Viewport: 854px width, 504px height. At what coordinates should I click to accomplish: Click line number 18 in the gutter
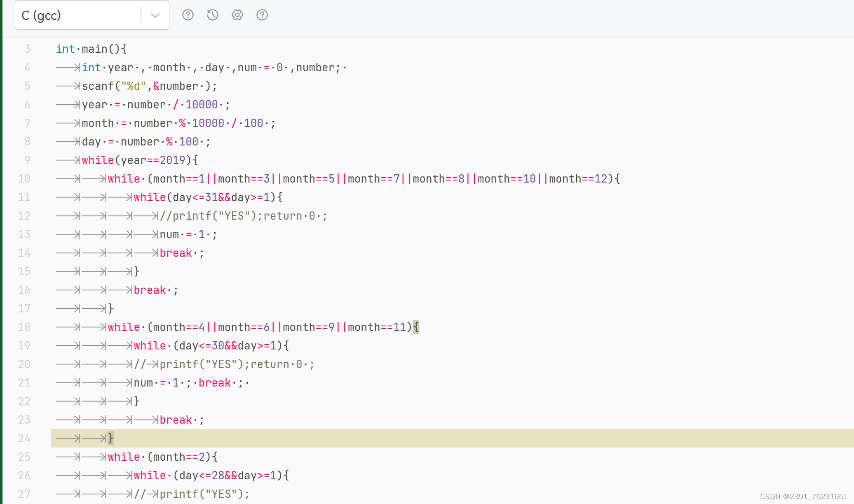[x=24, y=327]
